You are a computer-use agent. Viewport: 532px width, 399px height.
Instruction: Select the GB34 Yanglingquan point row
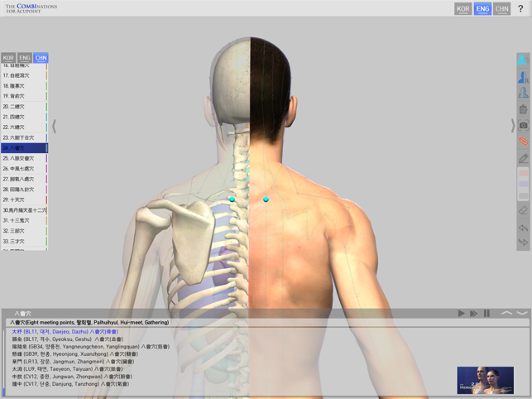point(90,346)
